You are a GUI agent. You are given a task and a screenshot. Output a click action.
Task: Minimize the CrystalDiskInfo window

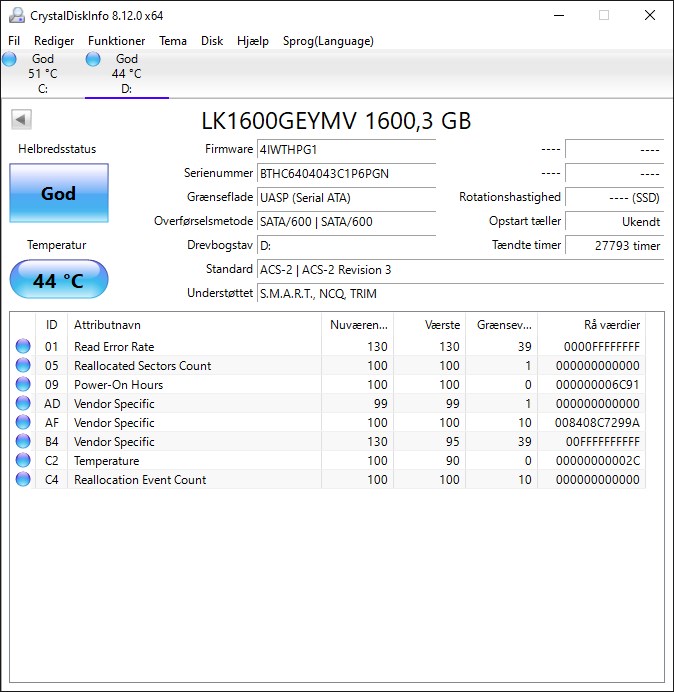tap(559, 15)
